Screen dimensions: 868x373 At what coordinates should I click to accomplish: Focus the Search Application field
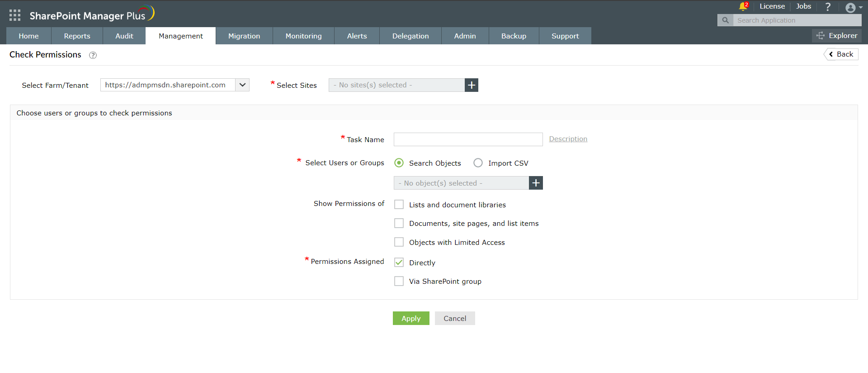[797, 20]
